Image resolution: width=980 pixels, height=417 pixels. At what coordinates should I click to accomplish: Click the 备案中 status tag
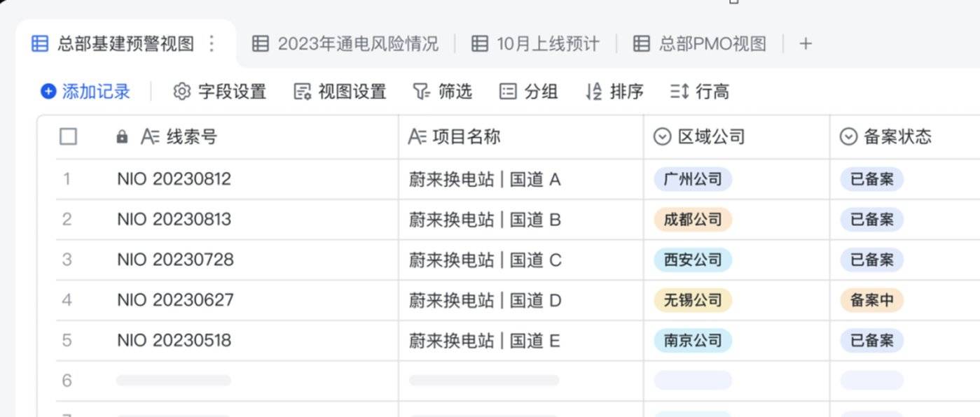pos(871,300)
